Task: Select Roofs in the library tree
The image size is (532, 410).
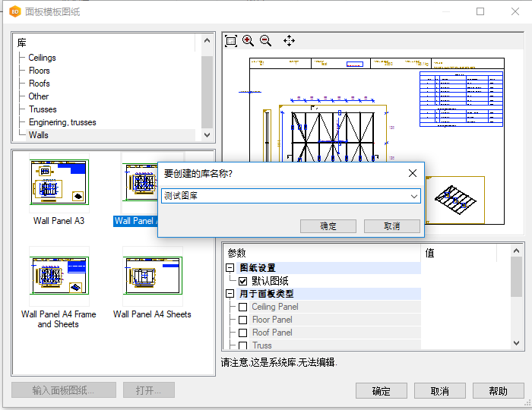Action: click(40, 84)
